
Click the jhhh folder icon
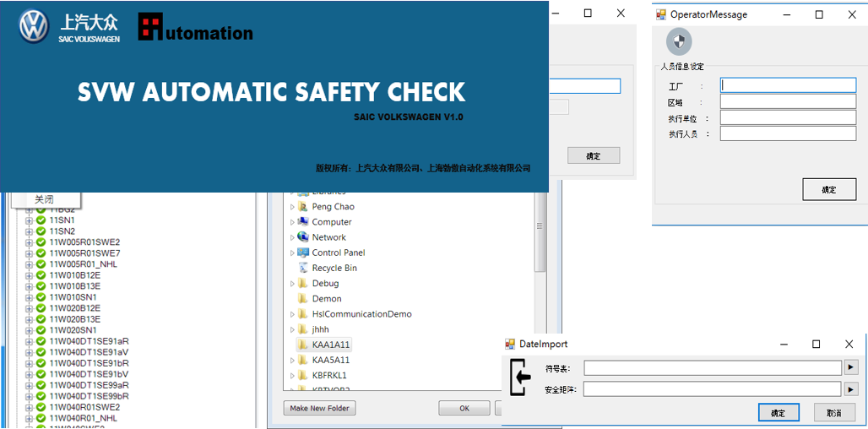coord(303,329)
